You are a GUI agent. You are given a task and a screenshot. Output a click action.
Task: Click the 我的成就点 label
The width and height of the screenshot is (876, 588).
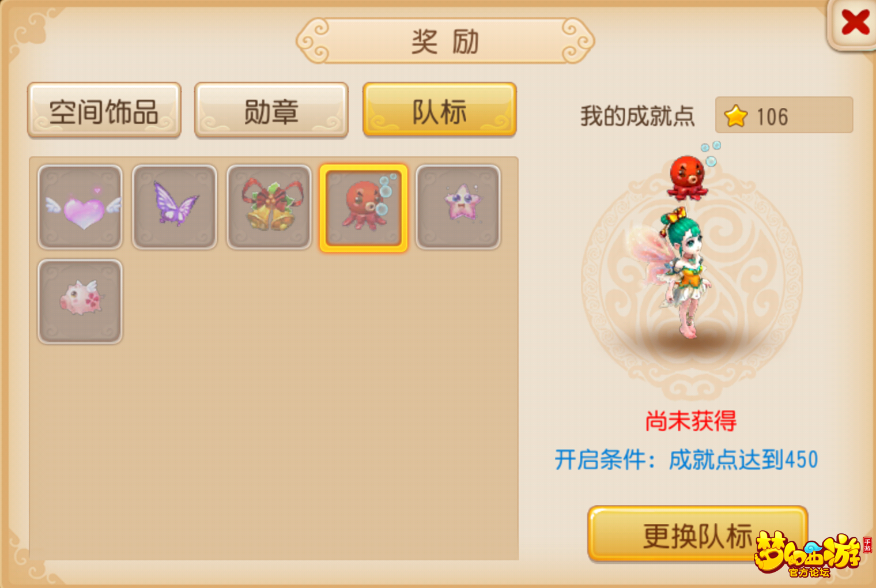click(637, 116)
